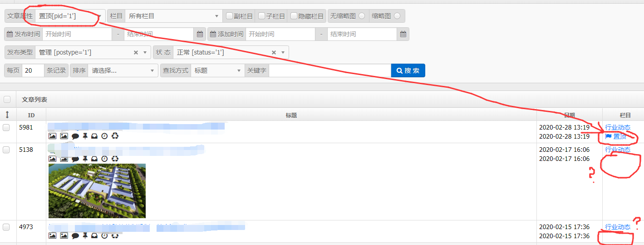This screenshot has height=245, width=644.
Task: Click the 日期 column header
Action: (570, 115)
